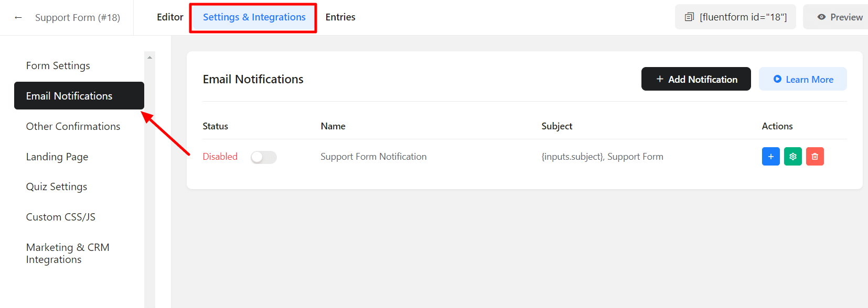Open Form Settings in the sidebar

58,65
